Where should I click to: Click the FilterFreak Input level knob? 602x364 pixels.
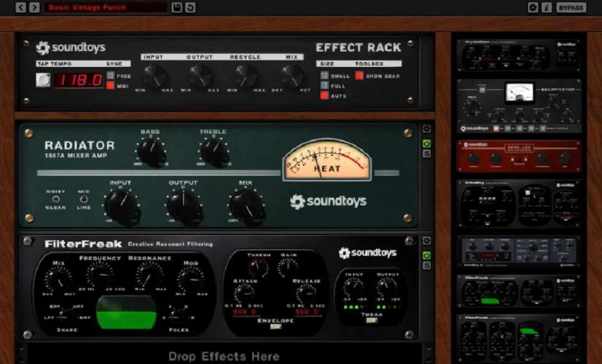pos(353,288)
